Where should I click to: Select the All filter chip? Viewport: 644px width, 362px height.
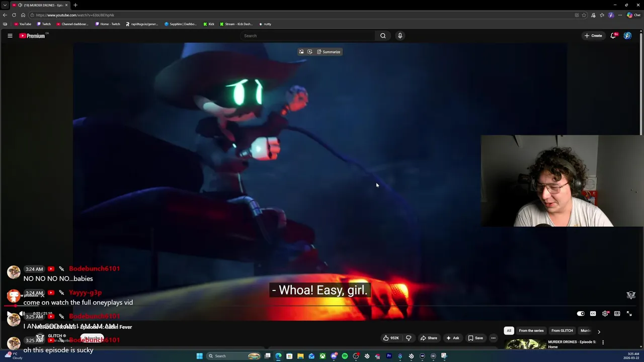click(509, 331)
